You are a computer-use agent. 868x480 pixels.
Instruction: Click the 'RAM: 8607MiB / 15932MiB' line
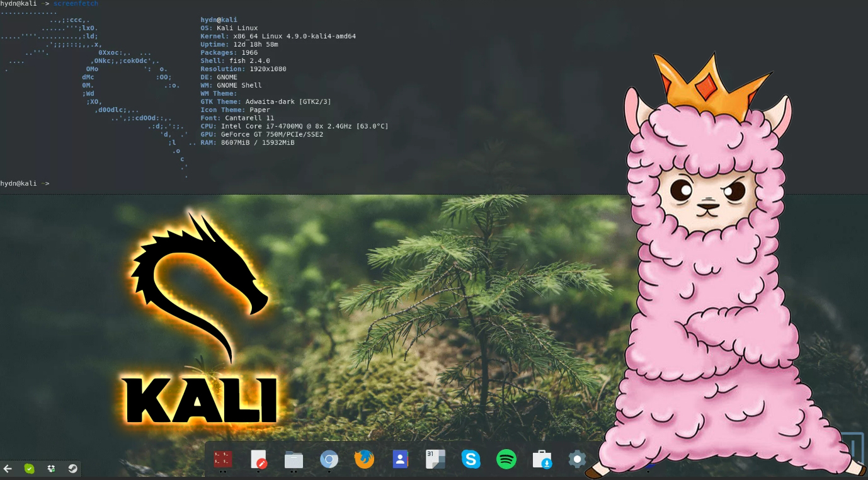[x=248, y=143]
